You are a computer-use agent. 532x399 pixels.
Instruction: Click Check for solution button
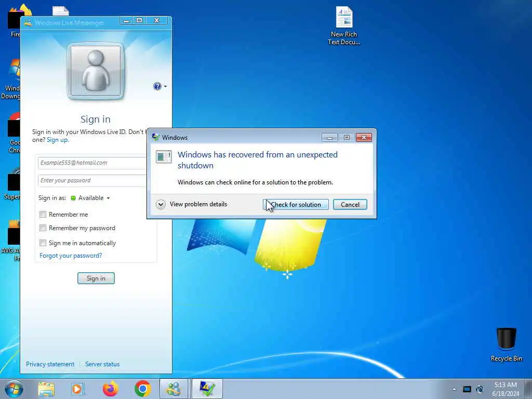(x=296, y=205)
